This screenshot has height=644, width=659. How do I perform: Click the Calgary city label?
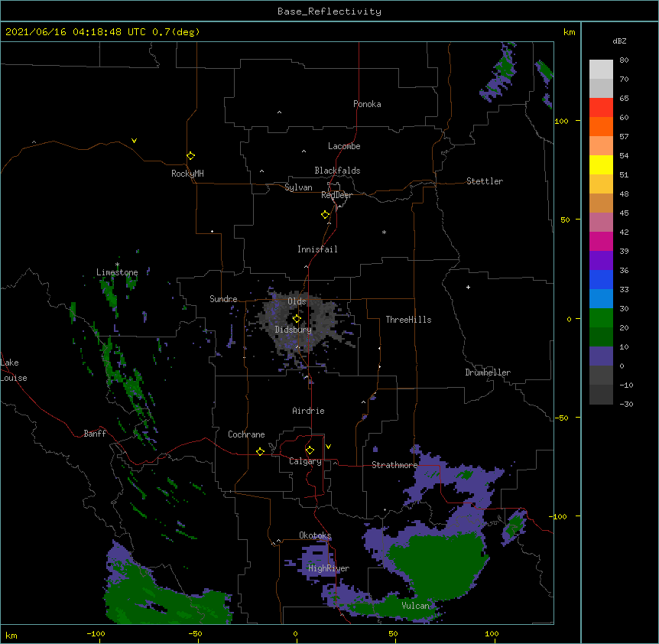pos(305,461)
